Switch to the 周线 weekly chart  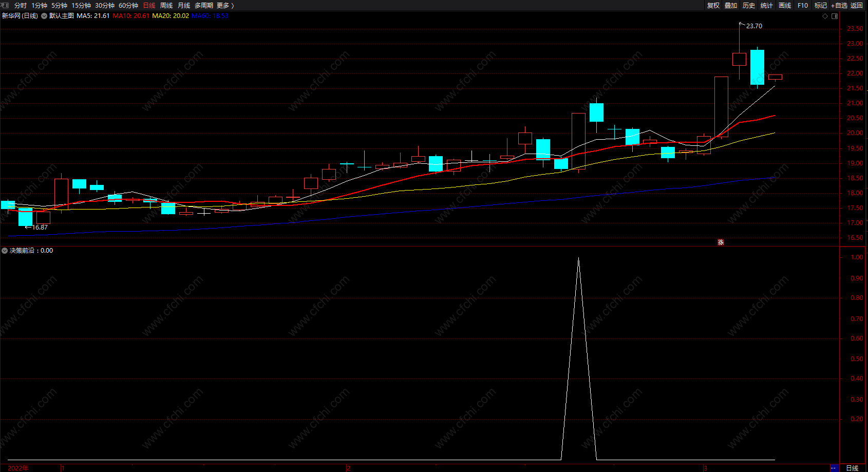[166, 6]
